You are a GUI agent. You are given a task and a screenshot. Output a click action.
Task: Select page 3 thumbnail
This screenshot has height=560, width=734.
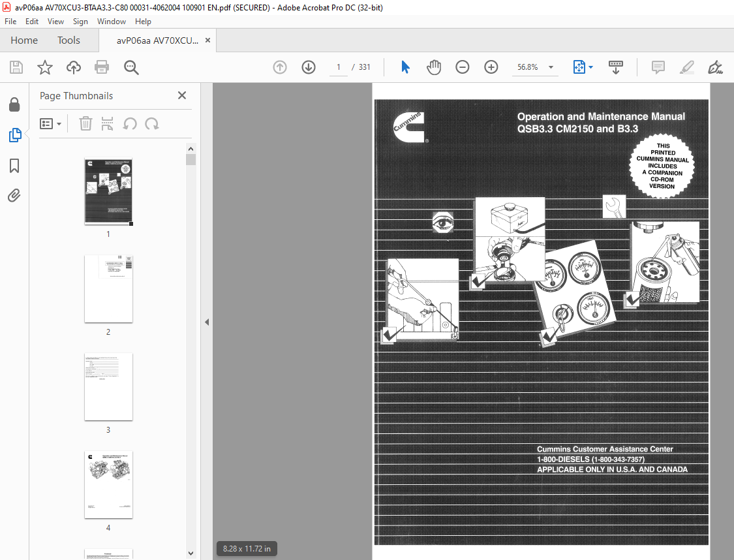(108, 387)
